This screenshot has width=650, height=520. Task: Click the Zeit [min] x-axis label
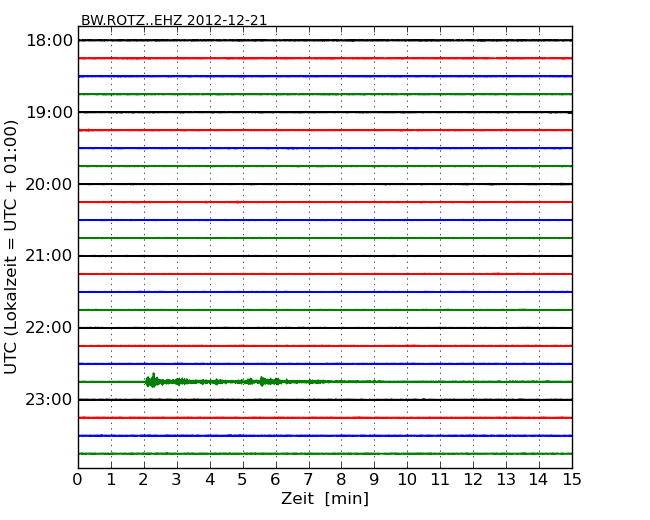pyautogui.click(x=325, y=498)
